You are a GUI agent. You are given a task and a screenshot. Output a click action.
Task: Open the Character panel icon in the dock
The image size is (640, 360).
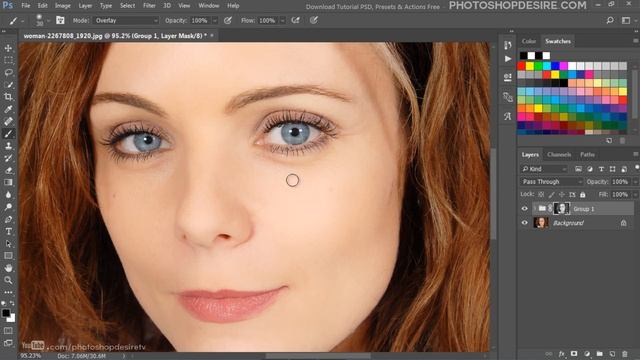click(508, 116)
